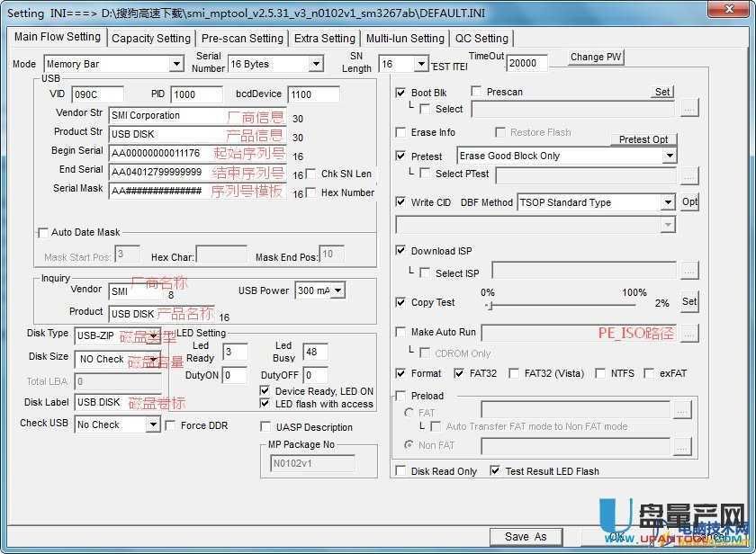Click the Change PW button
756x554 pixels.
pos(596,57)
